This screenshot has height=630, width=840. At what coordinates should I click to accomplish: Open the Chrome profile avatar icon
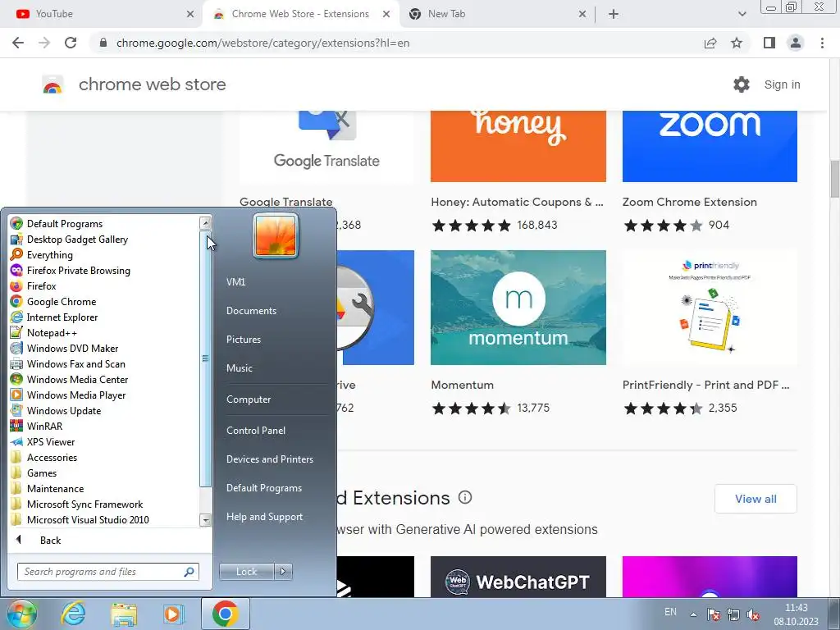[796, 43]
